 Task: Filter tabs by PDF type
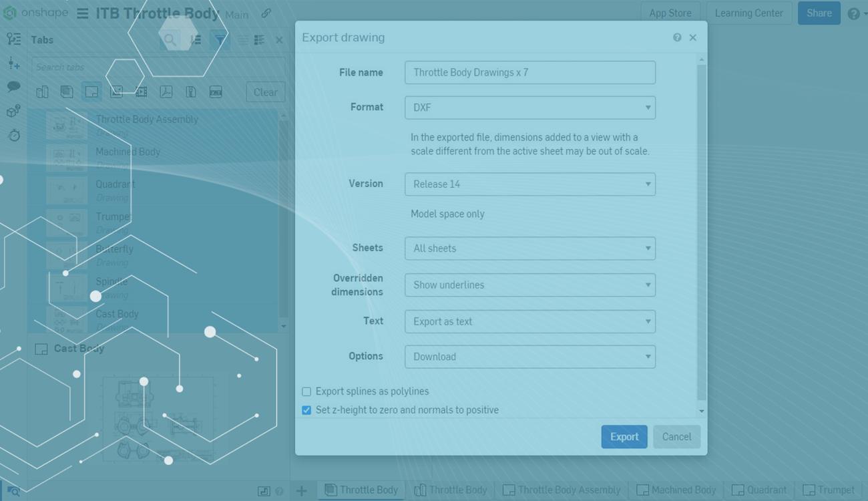pyautogui.click(x=166, y=92)
